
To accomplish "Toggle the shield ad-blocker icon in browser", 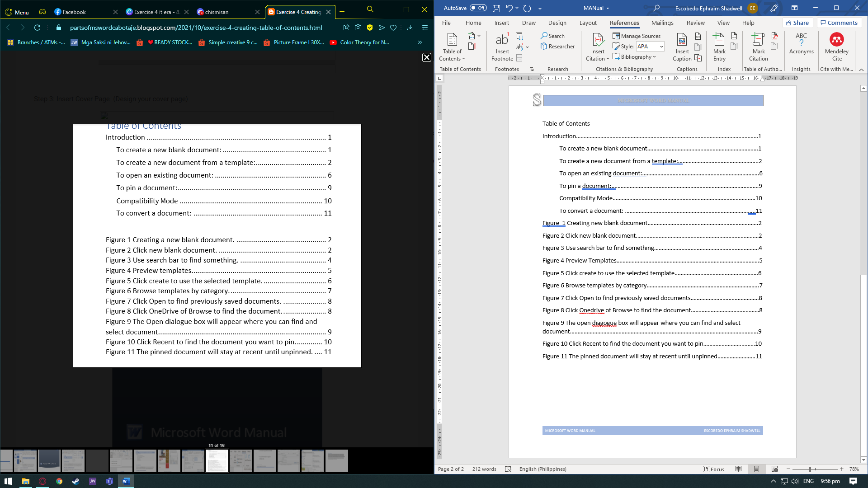I will point(370,28).
